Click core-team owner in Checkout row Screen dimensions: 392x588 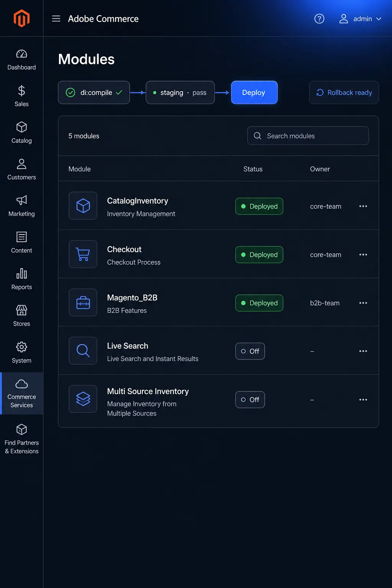pyautogui.click(x=325, y=255)
